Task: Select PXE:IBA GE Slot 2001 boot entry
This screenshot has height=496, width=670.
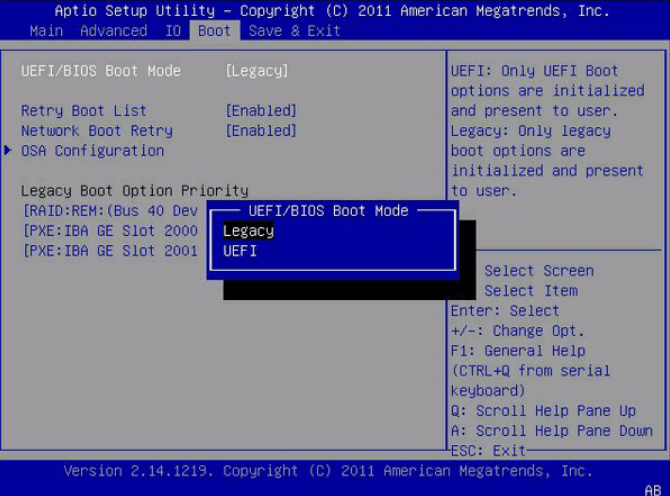Action: [x=110, y=251]
